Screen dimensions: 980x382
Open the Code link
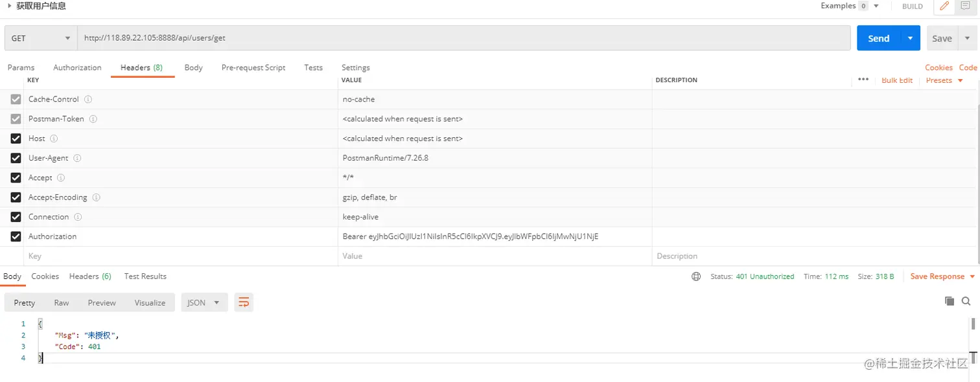coord(968,67)
